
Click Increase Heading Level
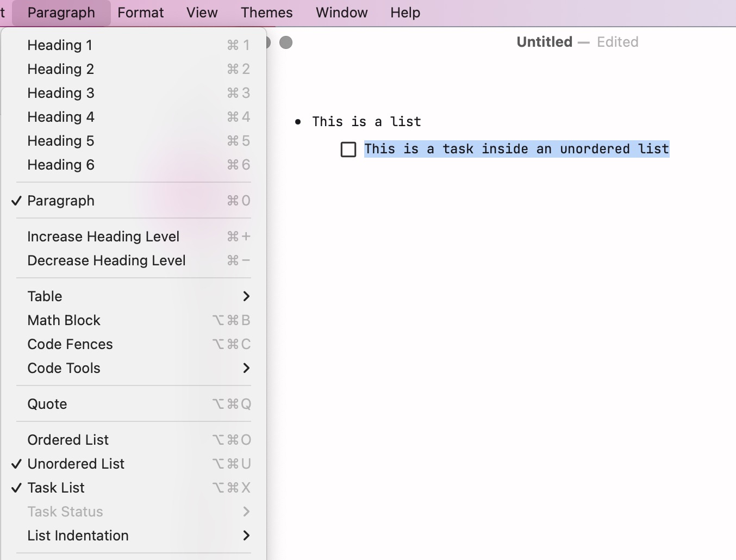tap(103, 237)
